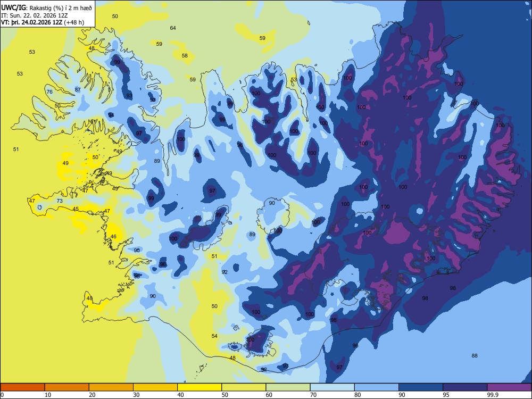Screen dimensions: 532x399
Task: Click the dark red 0–10 legend swatch
Action: click(x=22, y=387)
